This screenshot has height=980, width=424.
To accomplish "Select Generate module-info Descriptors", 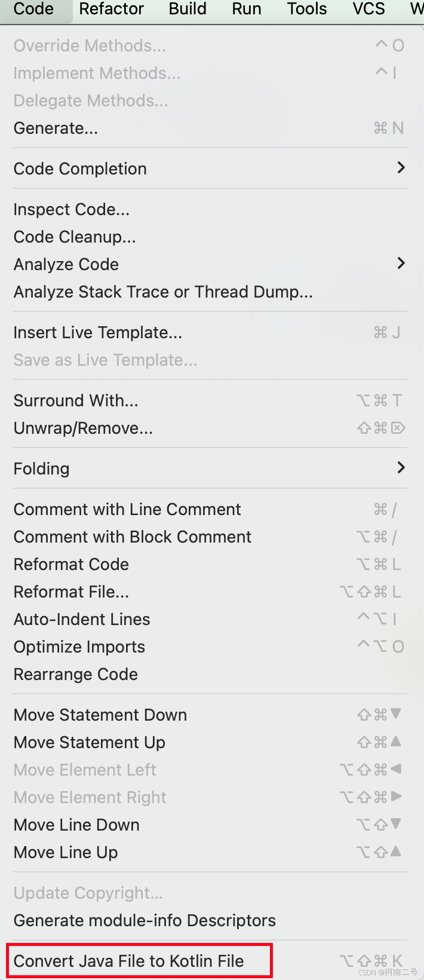I will [145, 920].
